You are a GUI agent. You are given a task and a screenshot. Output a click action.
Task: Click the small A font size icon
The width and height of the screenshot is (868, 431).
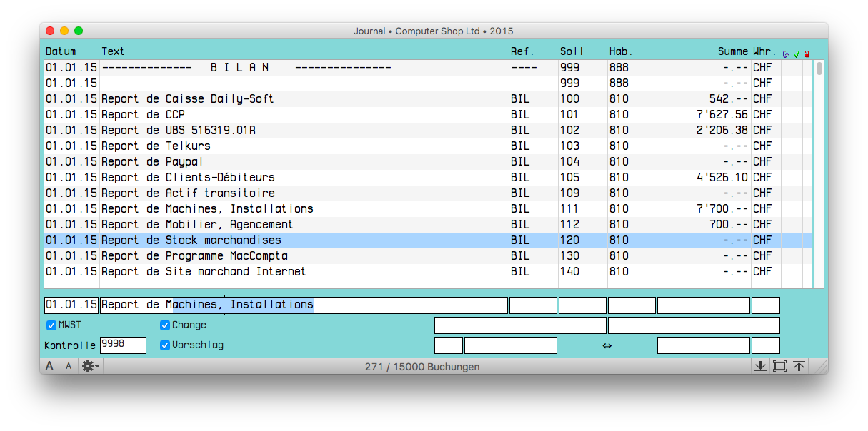coord(69,366)
